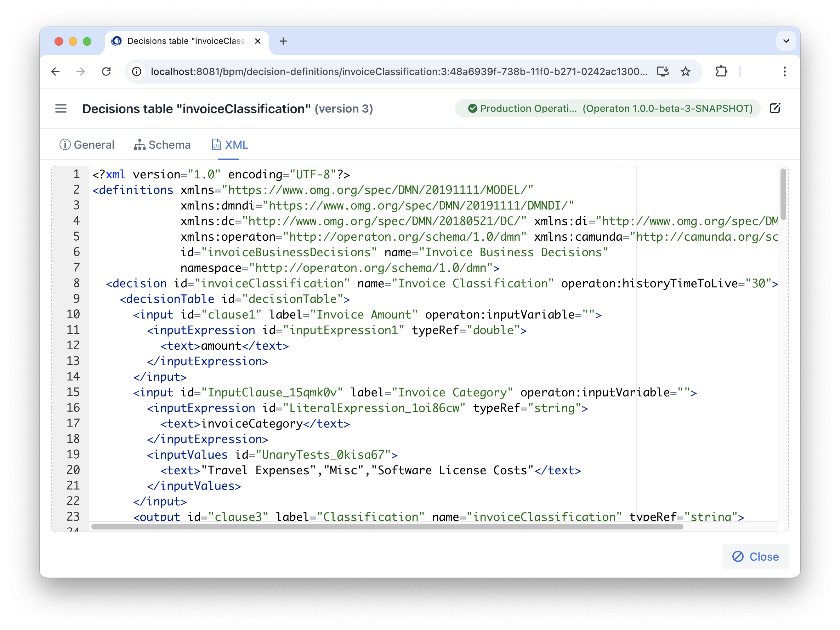The image size is (840, 630).
Task: Click the vertical scrollbar of XML editor
Action: 783,194
